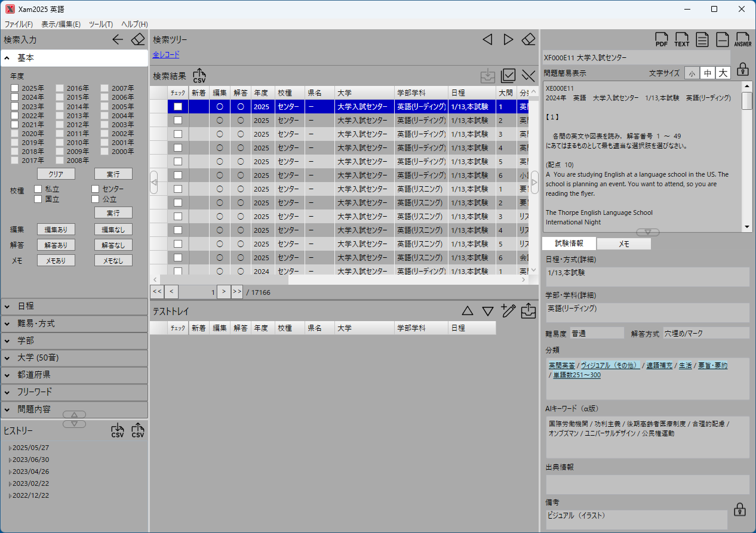Check the 2022年 year checkbox
The width and height of the screenshot is (756, 533).
pos(14,115)
